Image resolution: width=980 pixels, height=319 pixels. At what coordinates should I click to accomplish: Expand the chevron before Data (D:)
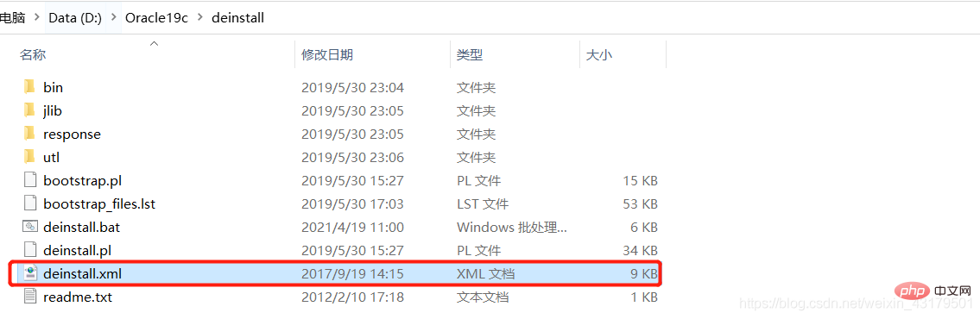[37, 18]
